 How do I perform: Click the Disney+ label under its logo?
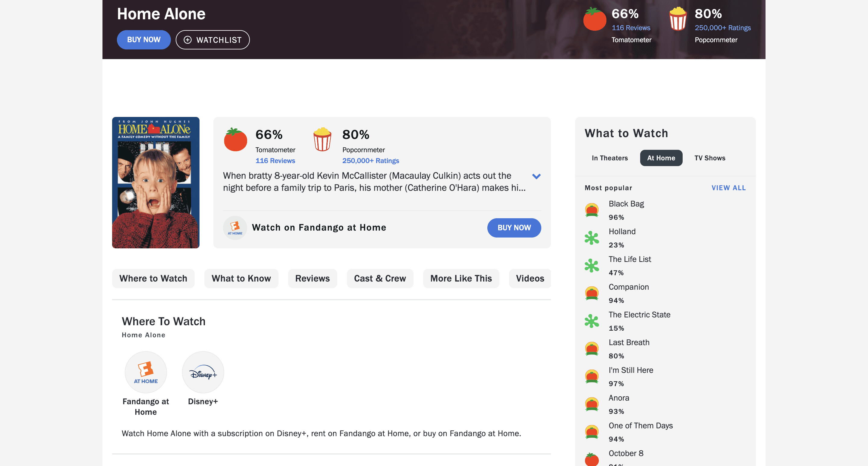203,401
